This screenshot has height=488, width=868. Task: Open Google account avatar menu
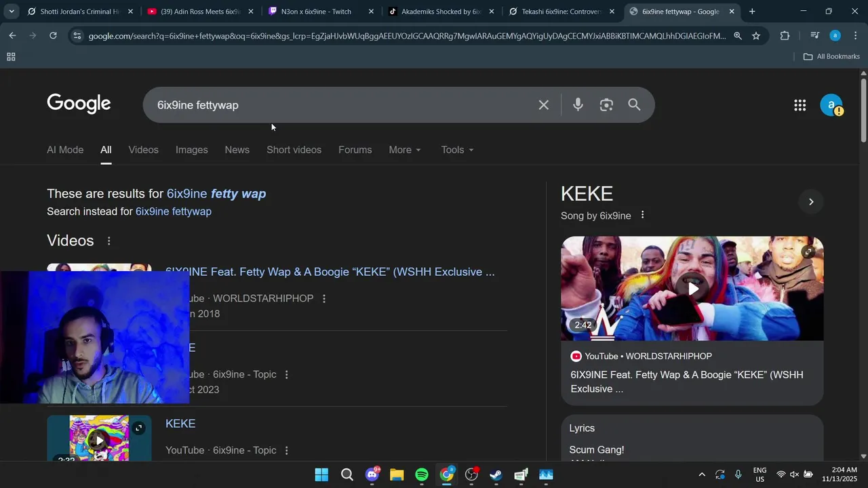[x=831, y=105]
